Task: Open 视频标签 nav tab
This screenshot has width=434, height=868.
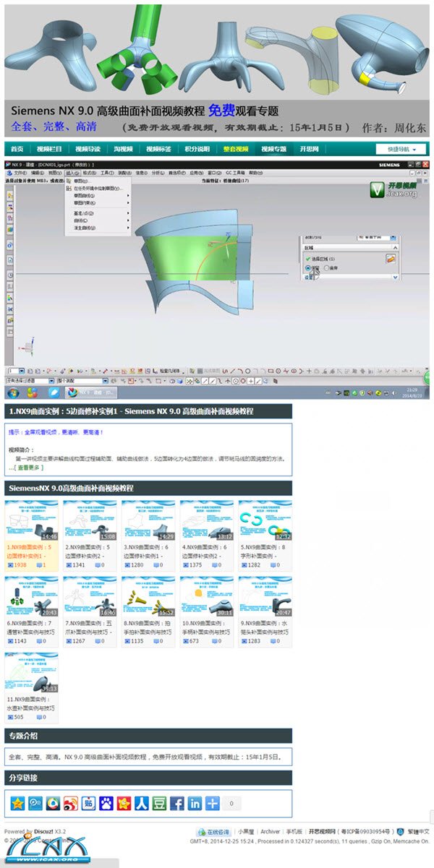Action: (x=158, y=149)
